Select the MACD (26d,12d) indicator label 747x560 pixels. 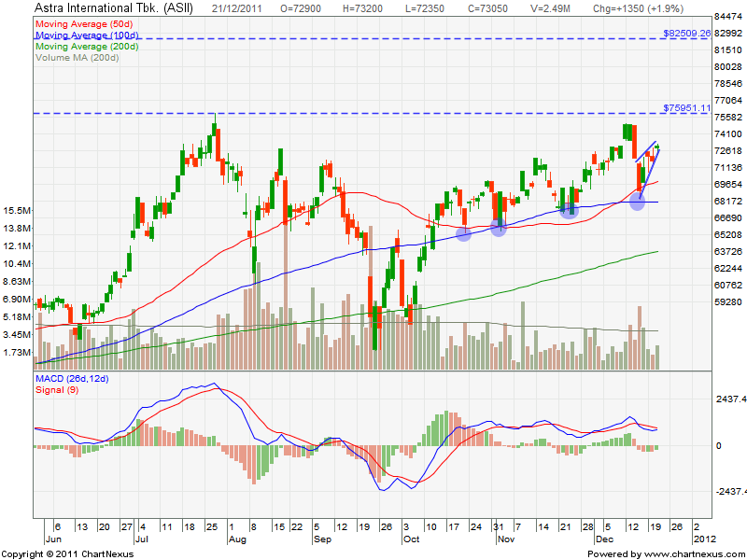[75, 379]
